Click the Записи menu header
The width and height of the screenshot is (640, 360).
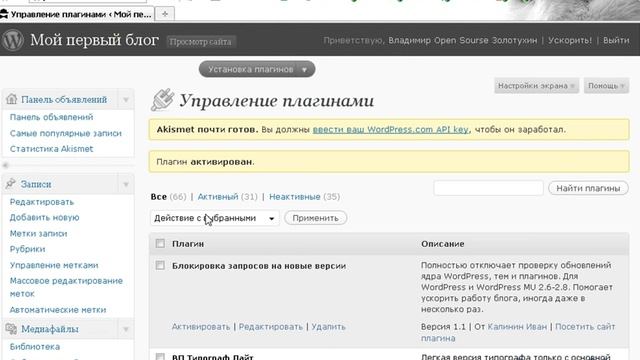coord(36,184)
